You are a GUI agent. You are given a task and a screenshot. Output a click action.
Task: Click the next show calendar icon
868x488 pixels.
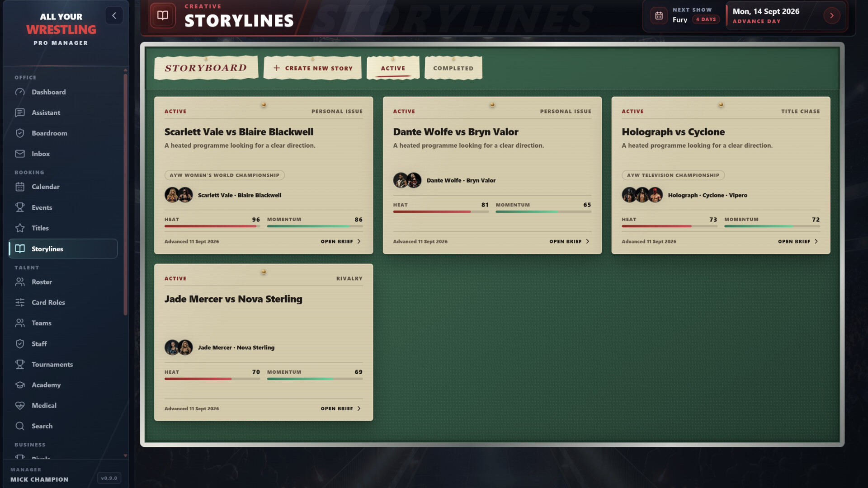click(x=659, y=16)
